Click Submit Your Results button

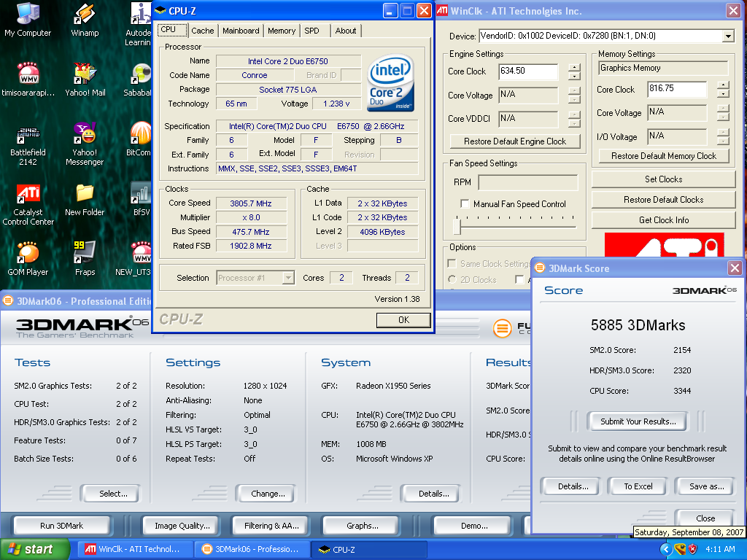638,421
